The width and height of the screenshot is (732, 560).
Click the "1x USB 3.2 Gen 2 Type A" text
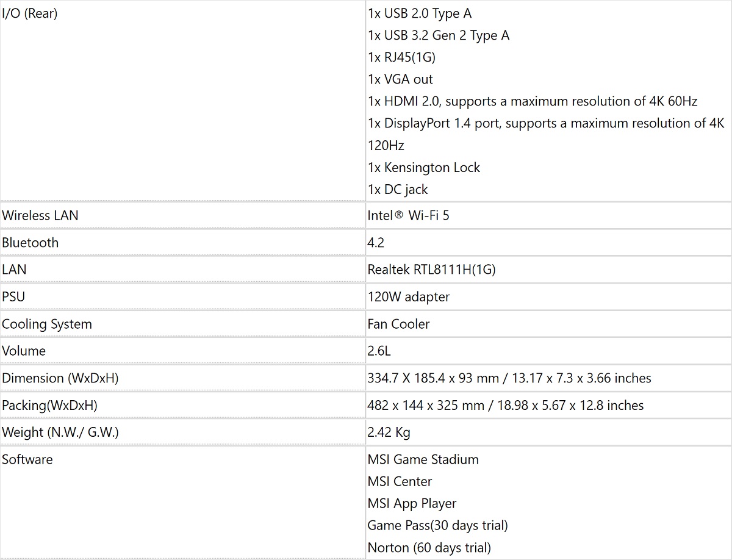pyautogui.click(x=438, y=35)
